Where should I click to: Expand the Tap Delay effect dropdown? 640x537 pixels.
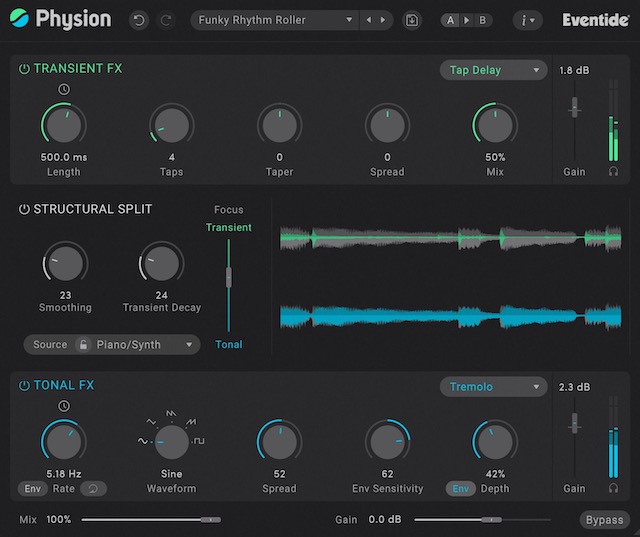coord(493,70)
